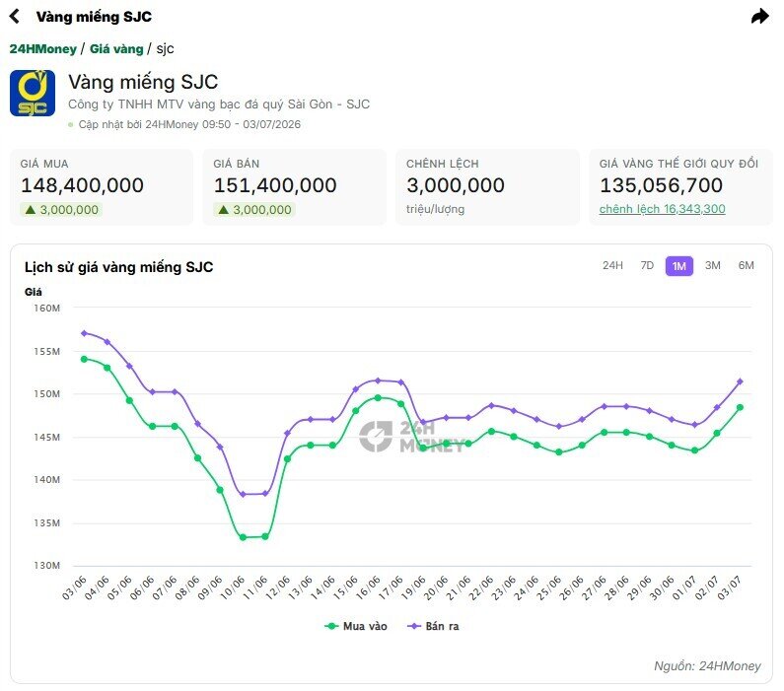Tap the share arrow icon
Viewport: 784px width, 691px height.
pyautogui.click(x=759, y=16)
